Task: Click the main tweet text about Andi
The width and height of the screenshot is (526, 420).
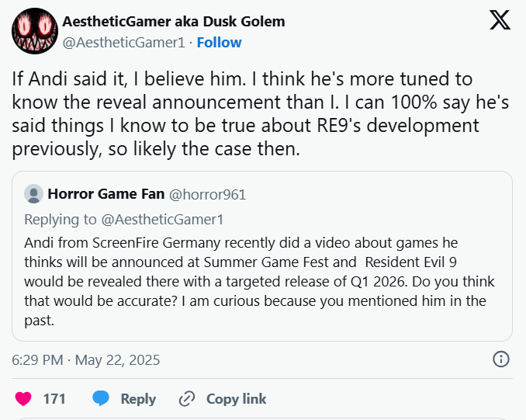Action: (261, 114)
